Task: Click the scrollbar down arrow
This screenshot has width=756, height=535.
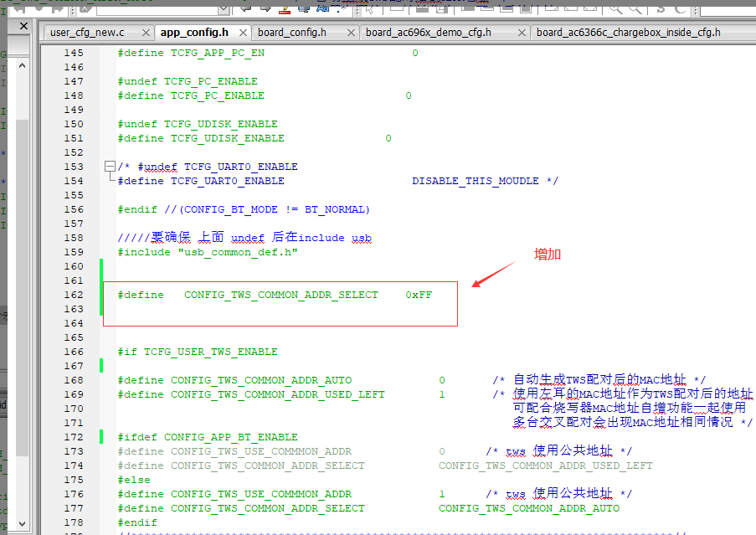Action: pyautogui.click(x=22, y=523)
